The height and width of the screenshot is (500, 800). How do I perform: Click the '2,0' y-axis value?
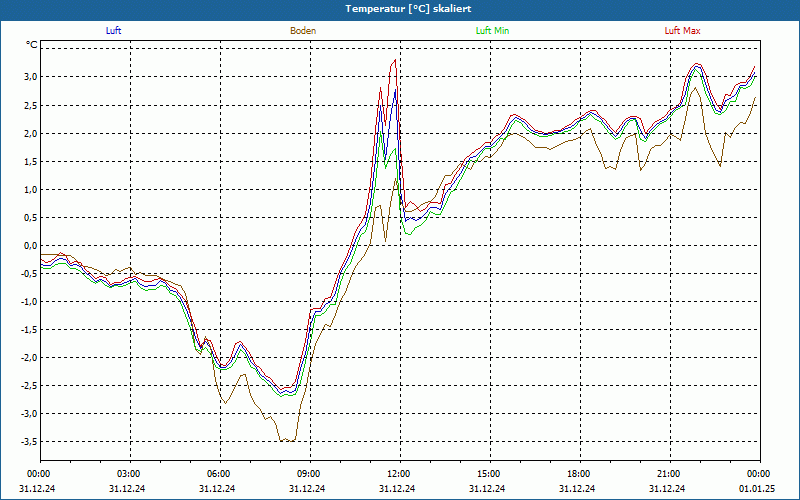pyautogui.click(x=32, y=133)
